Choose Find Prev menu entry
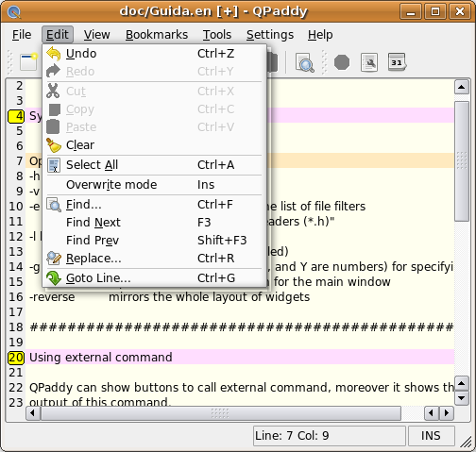The height and width of the screenshot is (452, 476). click(x=154, y=241)
